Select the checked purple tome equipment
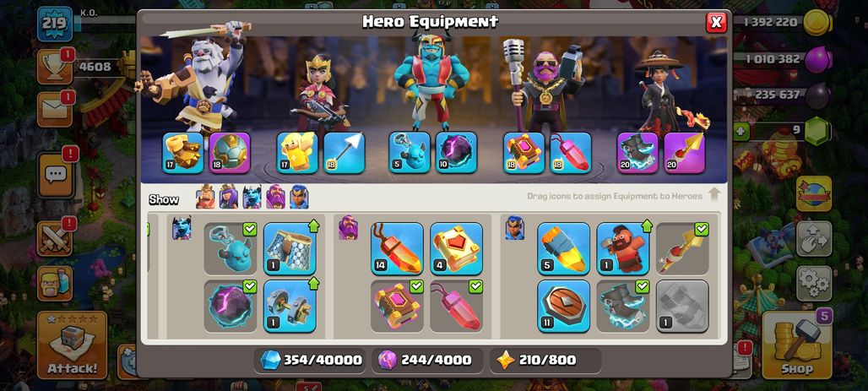The width and height of the screenshot is (868, 391). (x=397, y=306)
